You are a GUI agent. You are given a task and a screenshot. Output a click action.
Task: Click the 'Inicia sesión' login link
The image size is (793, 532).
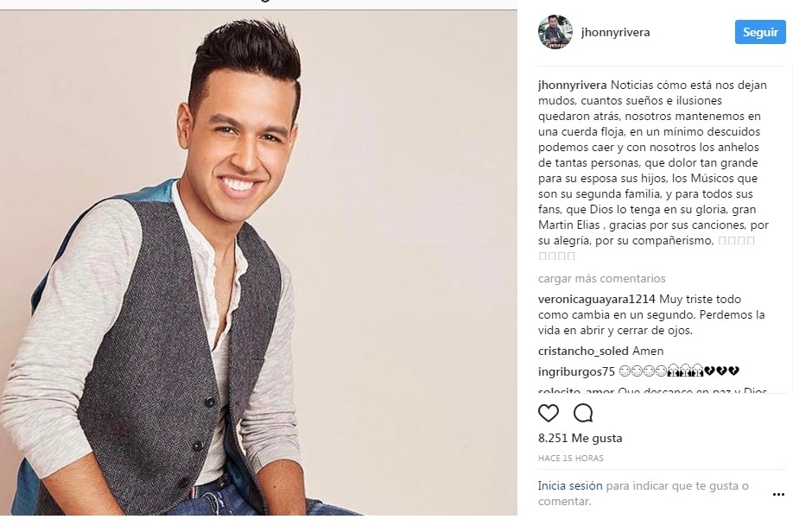coord(570,486)
